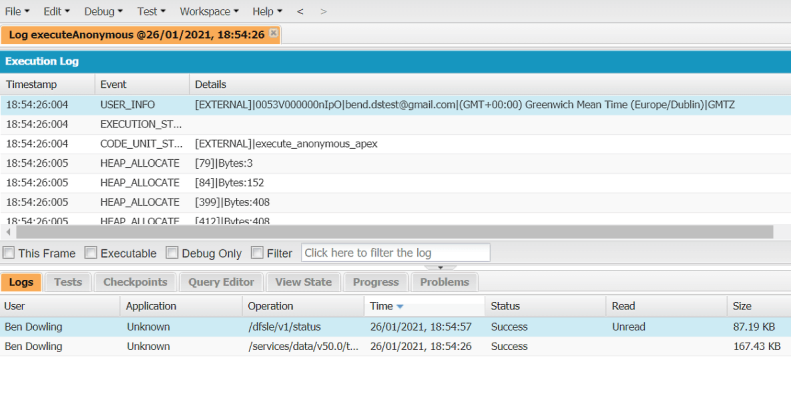The height and width of the screenshot is (394, 791).
Task: Open the Problems tab
Action: (x=444, y=282)
